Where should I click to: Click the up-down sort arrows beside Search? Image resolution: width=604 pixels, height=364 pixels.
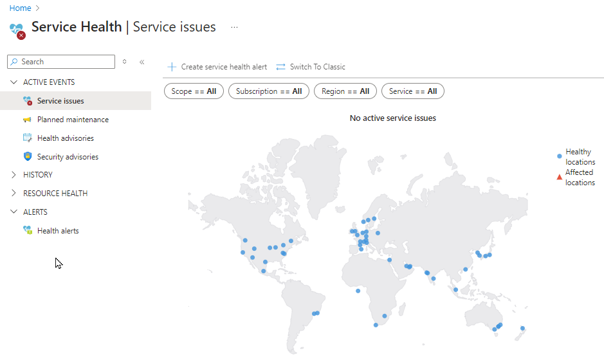[x=124, y=62]
